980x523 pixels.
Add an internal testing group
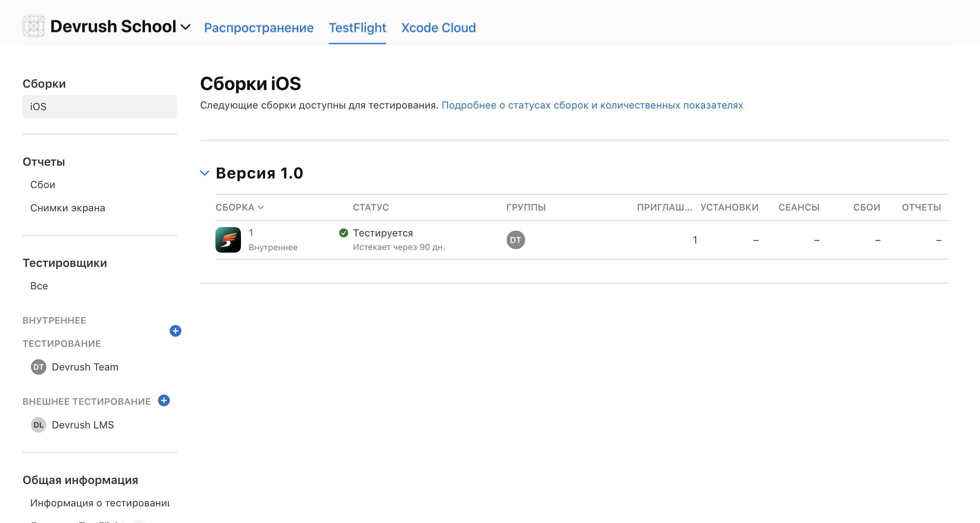click(175, 331)
